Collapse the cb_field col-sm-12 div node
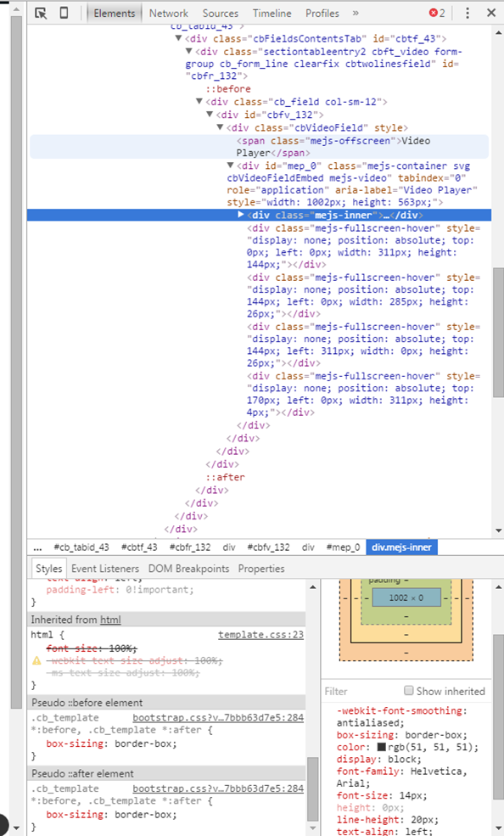 point(199,101)
